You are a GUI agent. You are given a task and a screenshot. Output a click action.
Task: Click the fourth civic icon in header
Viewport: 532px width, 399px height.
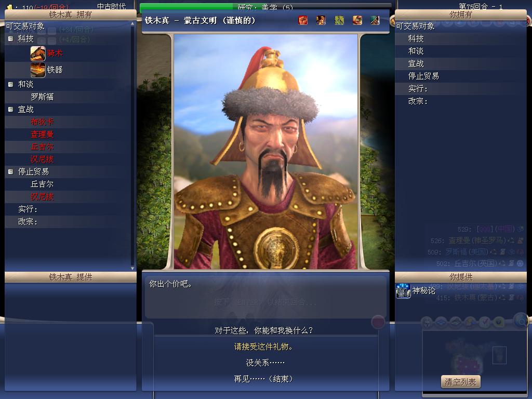click(x=357, y=20)
